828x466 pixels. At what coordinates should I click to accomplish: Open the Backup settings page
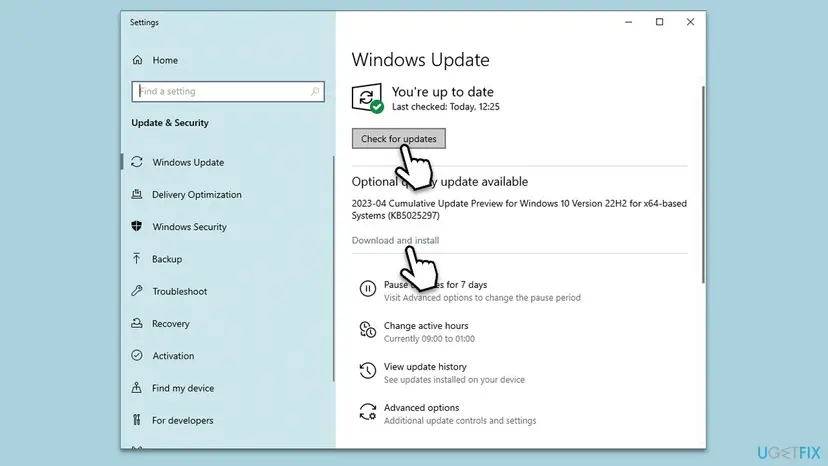pos(167,259)
